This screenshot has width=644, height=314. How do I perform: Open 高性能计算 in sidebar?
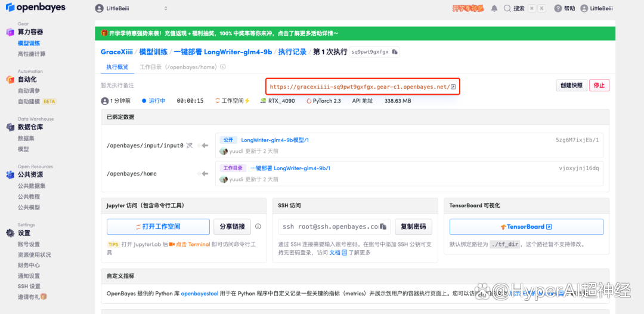[32, 54]
